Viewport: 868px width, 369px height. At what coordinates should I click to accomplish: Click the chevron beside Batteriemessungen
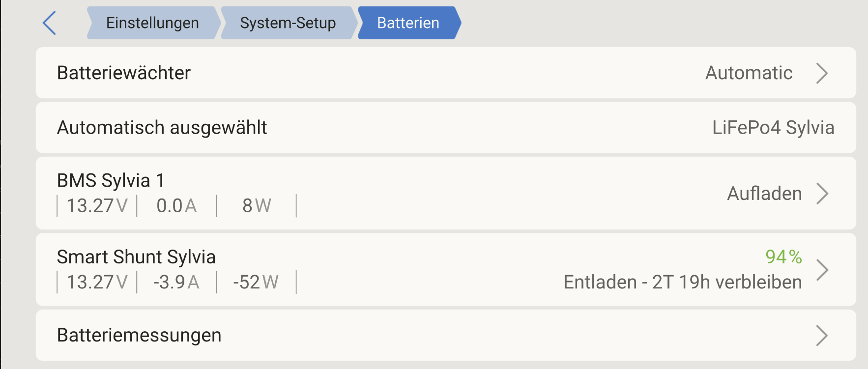822,336
